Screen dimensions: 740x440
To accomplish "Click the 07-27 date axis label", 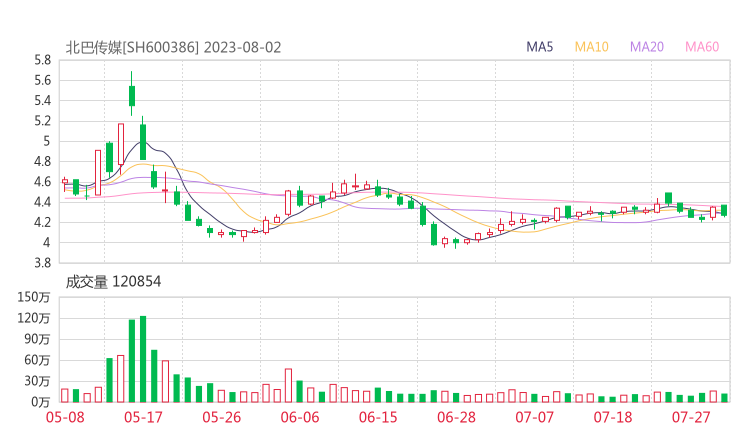I will (691, 417).
